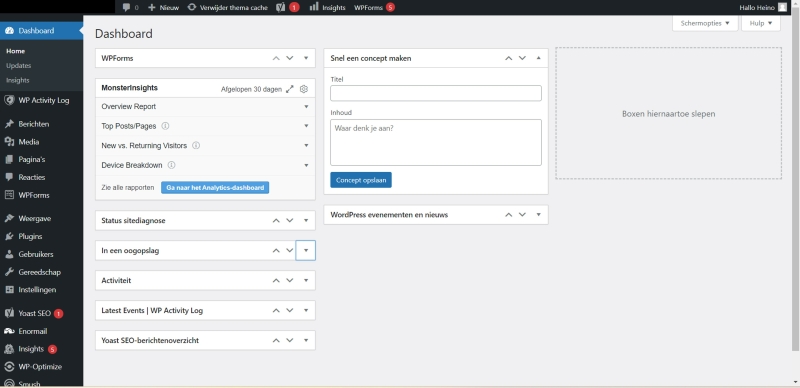This screenshot has height=388, width=800.
Task: Click the Berichten pushpin icon
Action: 9,124
